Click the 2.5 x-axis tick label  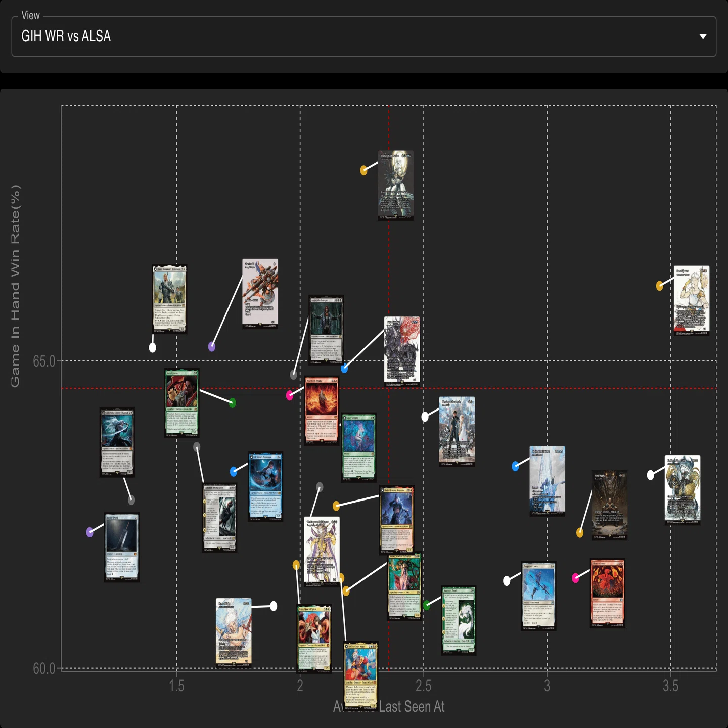424,686
